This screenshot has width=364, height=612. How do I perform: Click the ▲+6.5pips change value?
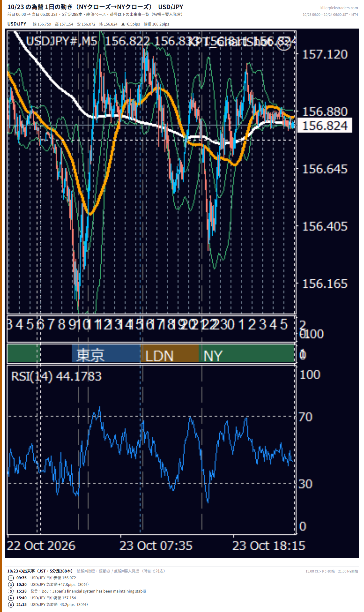tap(131, 24)
